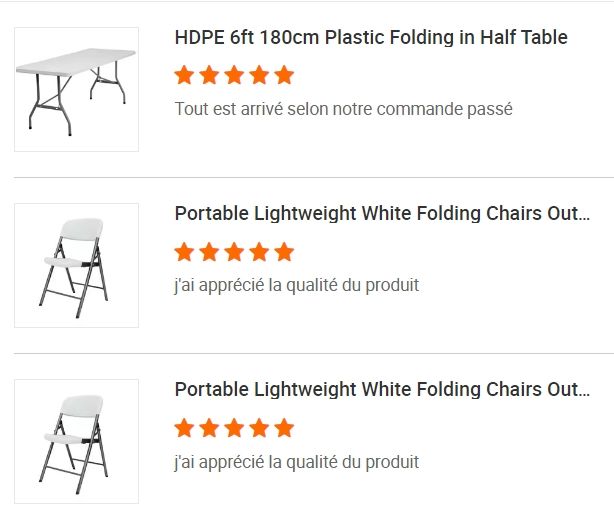
Task: Click the second star of the folding table rating
Action: click(x=209, y=75)
